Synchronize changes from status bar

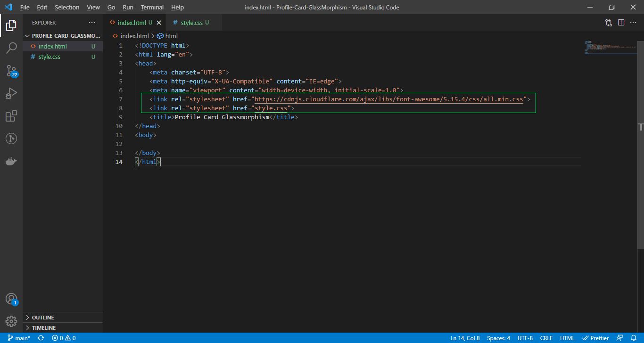41,338
